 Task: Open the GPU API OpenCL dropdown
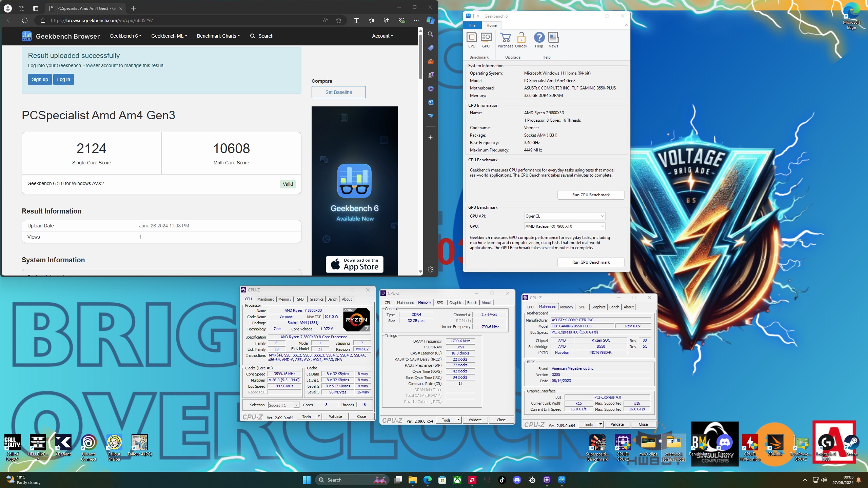pyautogui.click(x=565, y=216)
